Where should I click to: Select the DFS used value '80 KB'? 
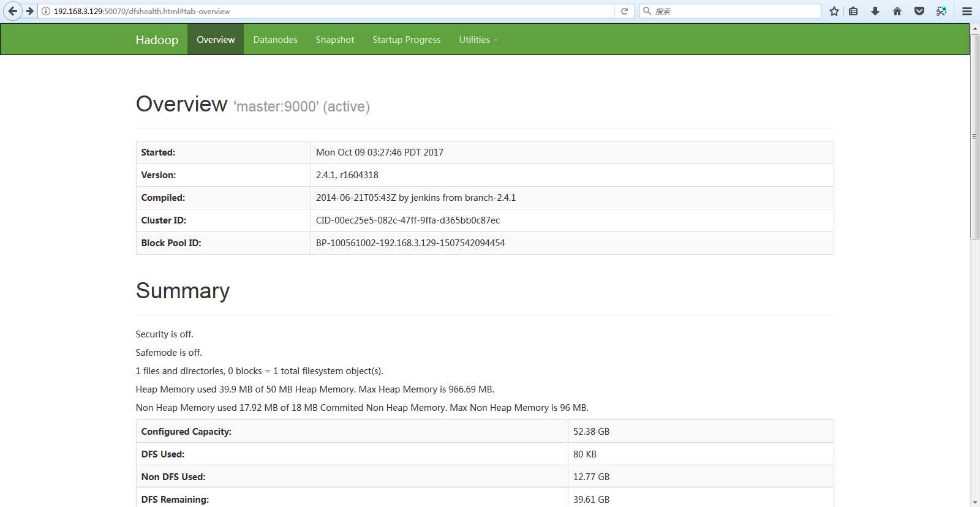pos(585,454)
